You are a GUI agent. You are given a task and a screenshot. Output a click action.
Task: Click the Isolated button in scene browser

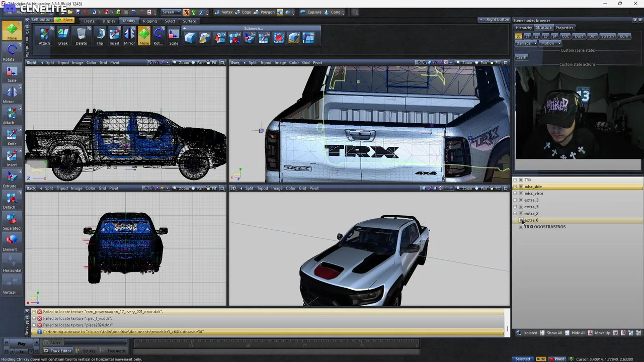(527, 333)
